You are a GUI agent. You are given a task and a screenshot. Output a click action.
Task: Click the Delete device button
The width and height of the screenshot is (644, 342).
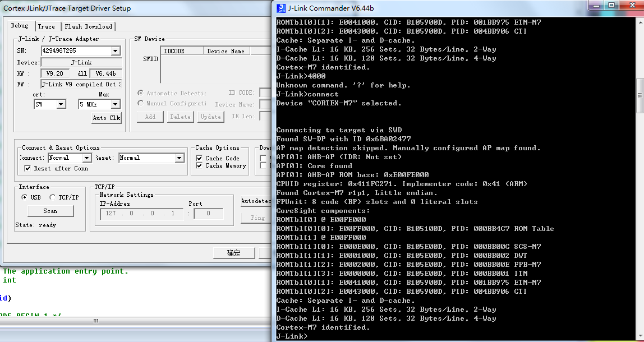click(x=180, y=117)
